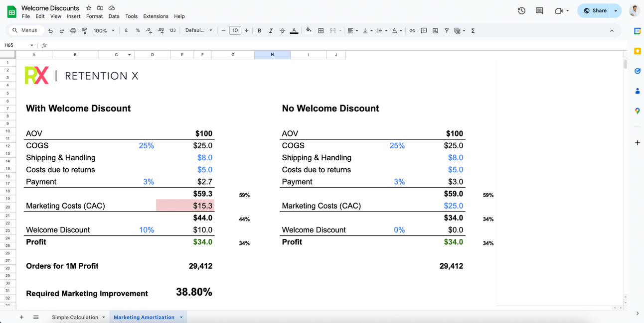This screenshot has width=644, height=323.
Task: Open the File menu
Action: [26, 16]
